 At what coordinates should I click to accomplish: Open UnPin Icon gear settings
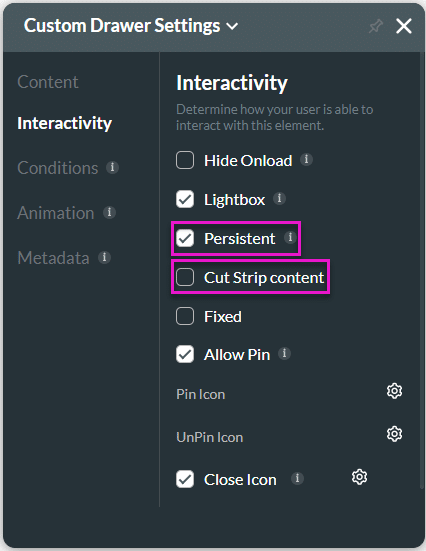[394, 434]
